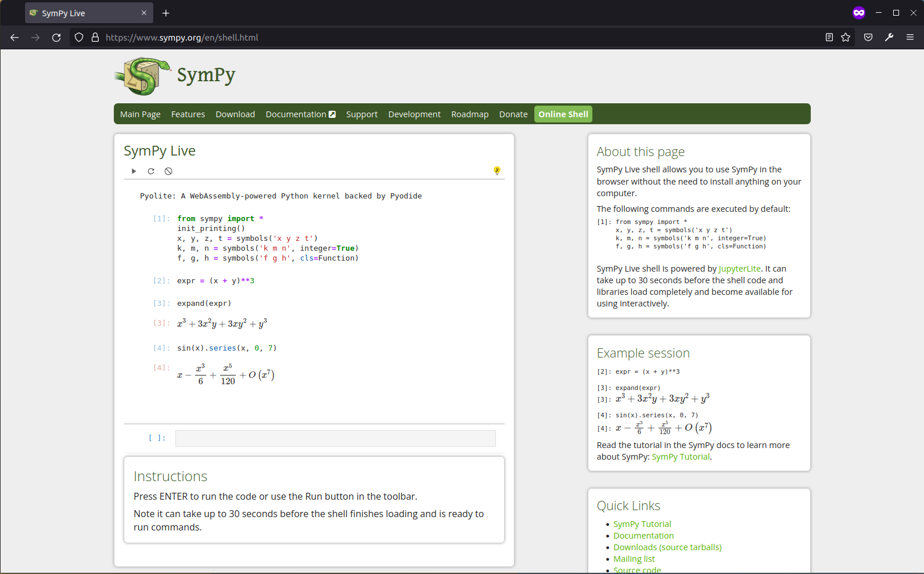Open the Mailing list quick link
This screenshot has width=924, height=574.
tap(634, 559)
